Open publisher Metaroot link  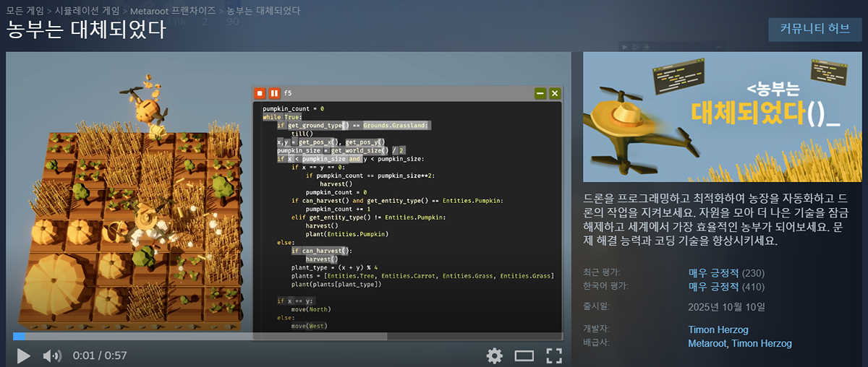point(707,343)
